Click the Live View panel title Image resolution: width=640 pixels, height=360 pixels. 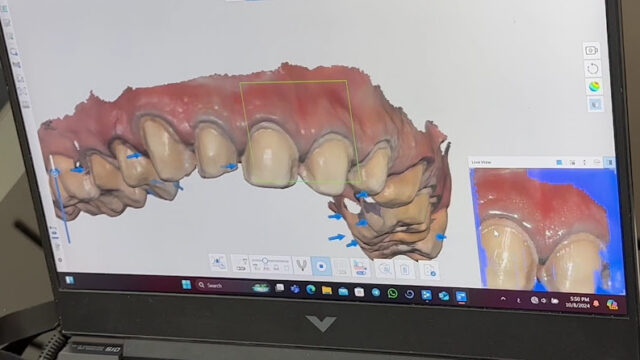[481, 162]
